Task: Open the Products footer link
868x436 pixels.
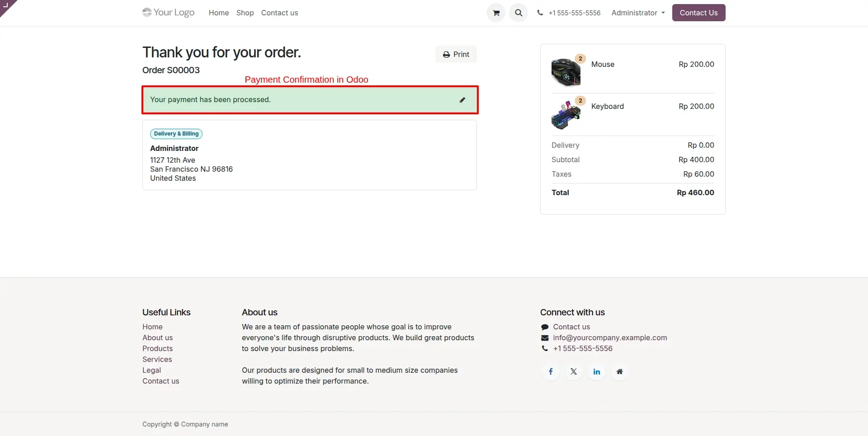Action: (157, 348)
